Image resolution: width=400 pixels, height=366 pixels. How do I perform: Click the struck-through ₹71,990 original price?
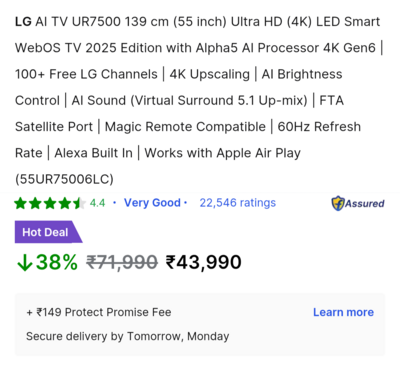click(122, 262)
